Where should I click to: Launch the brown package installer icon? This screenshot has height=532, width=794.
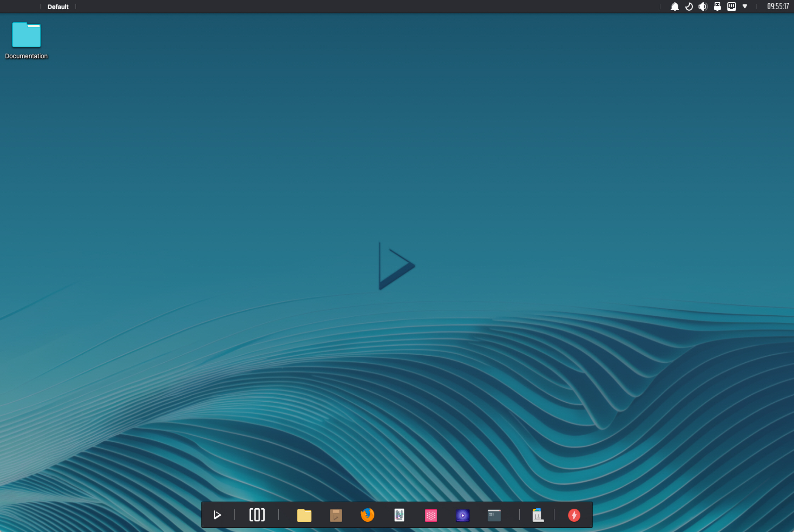pyautogui.click(x=336, y=515)
